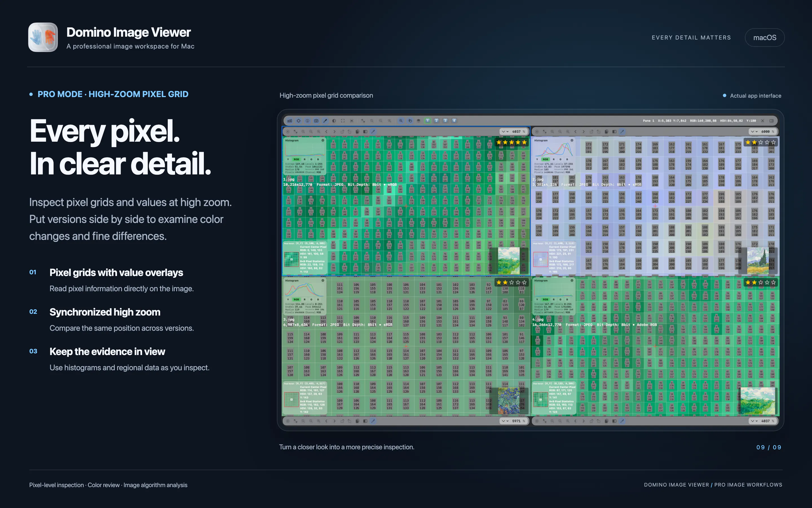Click the crosshair icon in the main toolbar
The width and height of the screenshot is (812, 508).
[298, 121]
